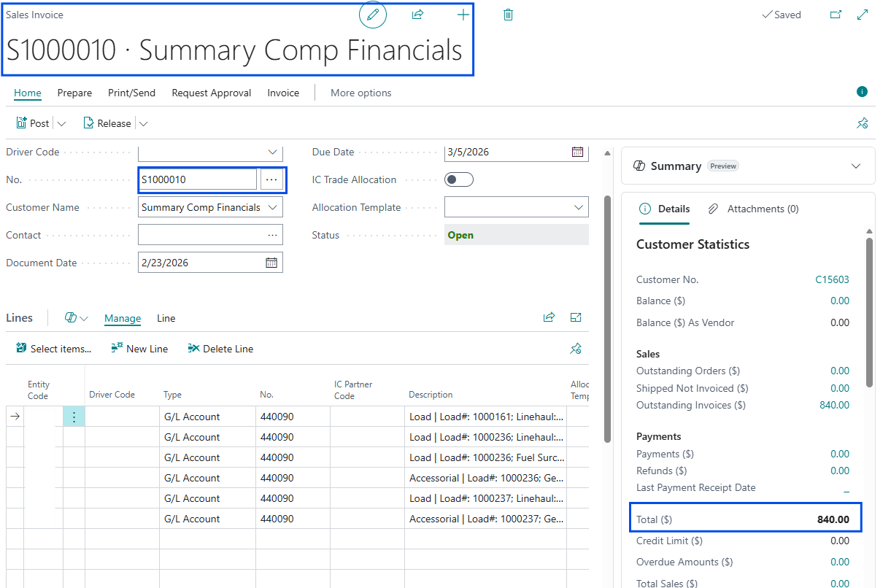Open the Request Approval menu
The width and height of the screenshot is (891, 588).
(x=212, y=93)
